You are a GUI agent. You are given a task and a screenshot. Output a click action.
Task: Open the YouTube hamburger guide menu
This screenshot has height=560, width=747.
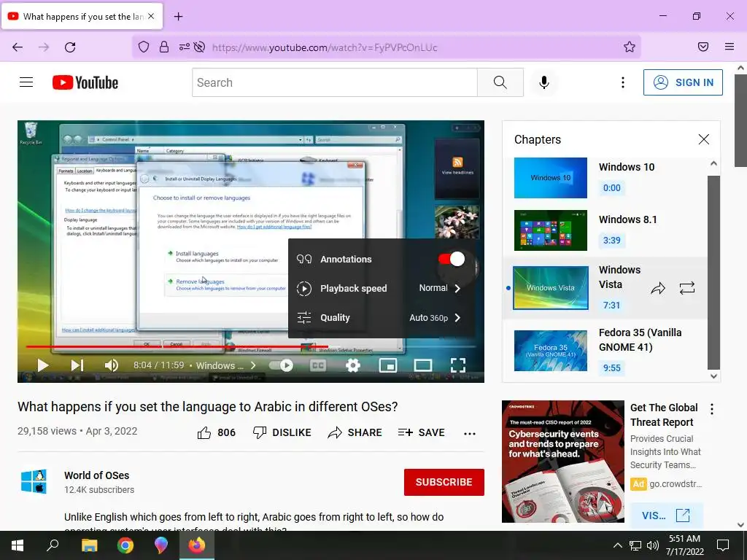pyautogui.click(x=26, y=82)
